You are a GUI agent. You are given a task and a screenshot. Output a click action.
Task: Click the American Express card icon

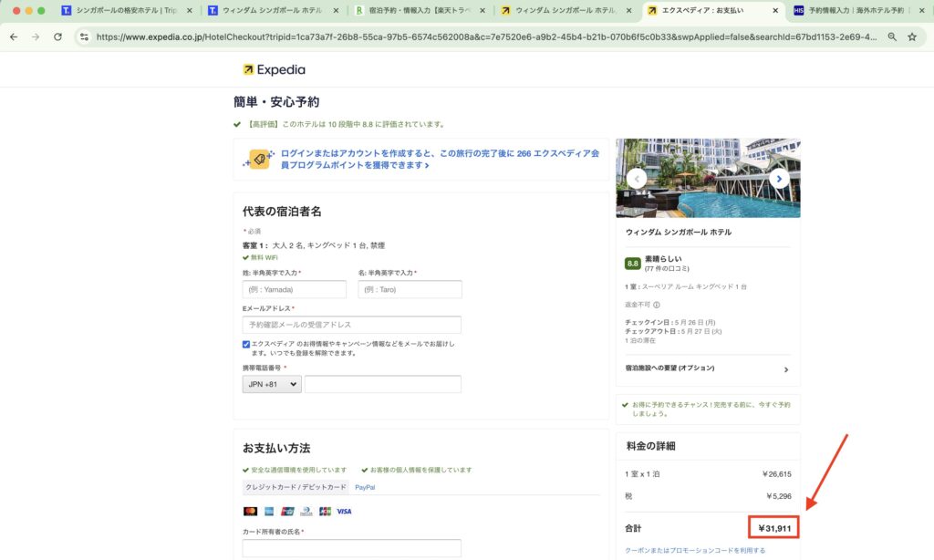click(x=269, y=511)
